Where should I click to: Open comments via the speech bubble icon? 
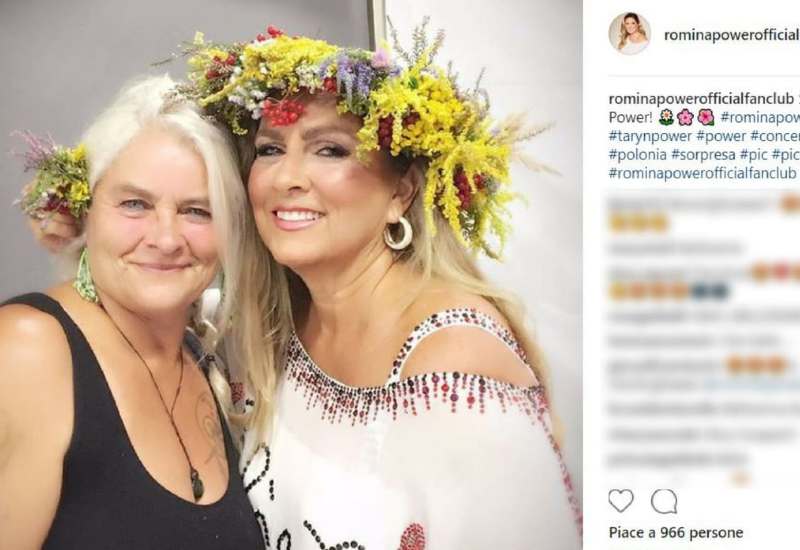pyautogui.click(x=663, y=500)
